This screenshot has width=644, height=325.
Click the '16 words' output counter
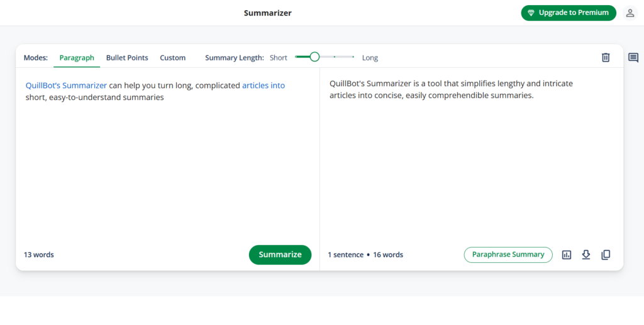[x=387, y=255]
